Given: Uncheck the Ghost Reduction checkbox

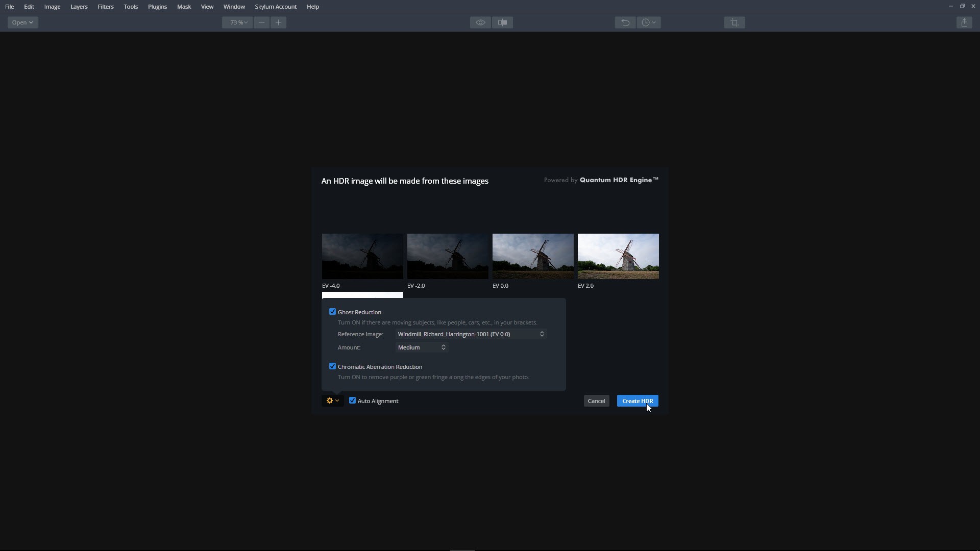Looking at the screenshot, I should pos(332,312).
